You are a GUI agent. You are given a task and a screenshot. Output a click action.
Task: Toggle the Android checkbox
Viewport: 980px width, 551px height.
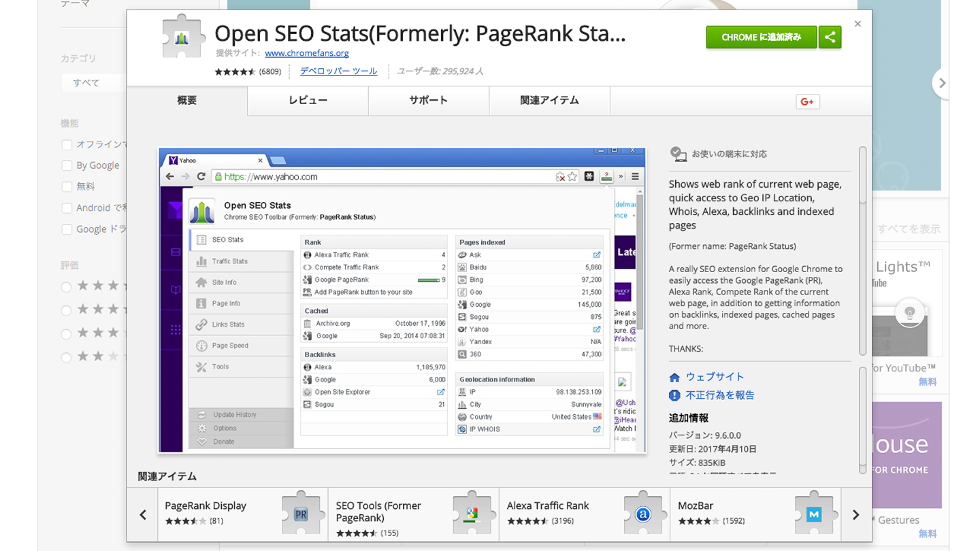67,208
